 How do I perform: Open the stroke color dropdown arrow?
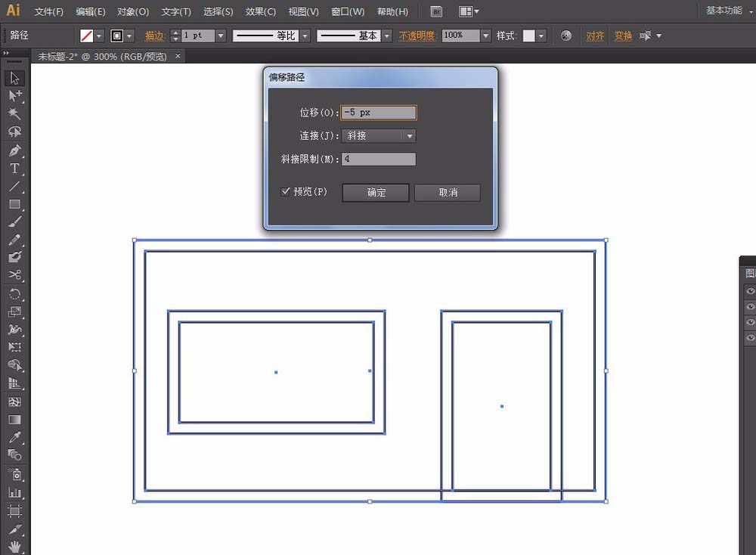click(129, 36)
